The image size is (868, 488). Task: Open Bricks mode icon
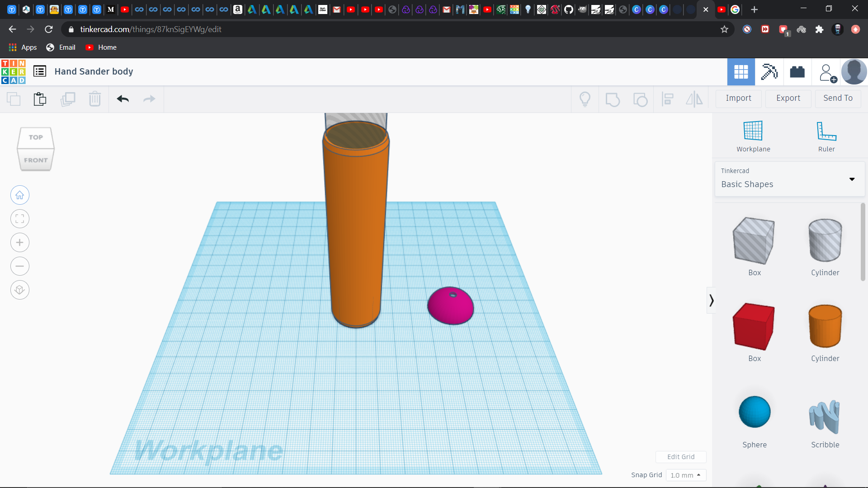point(797,71)
